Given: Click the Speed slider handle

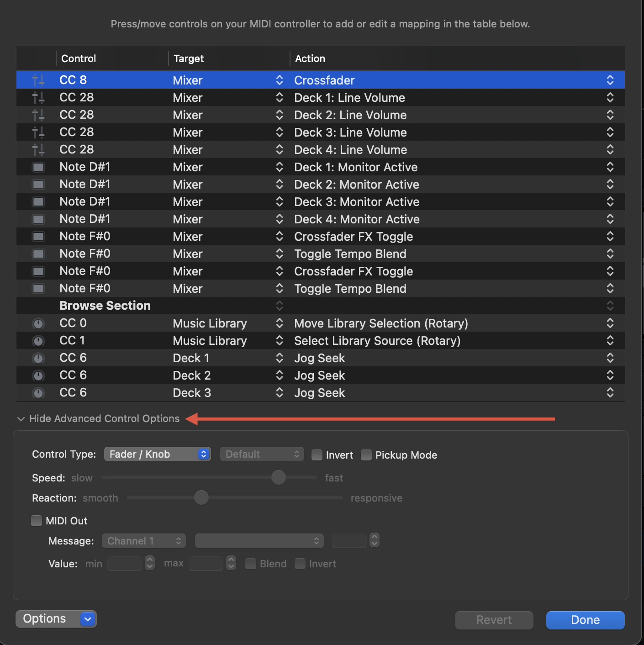Looking at the screenshot, I should coord(279,477).
